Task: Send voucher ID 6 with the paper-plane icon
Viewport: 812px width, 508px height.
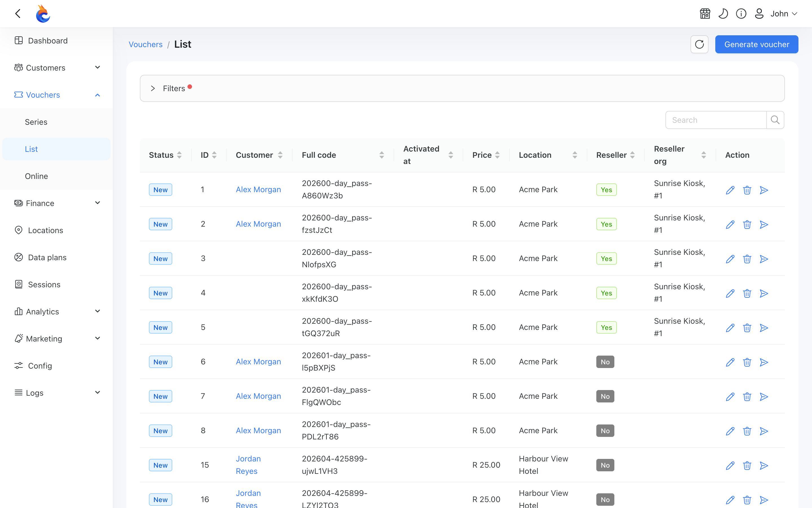Action: coord(764,362)
